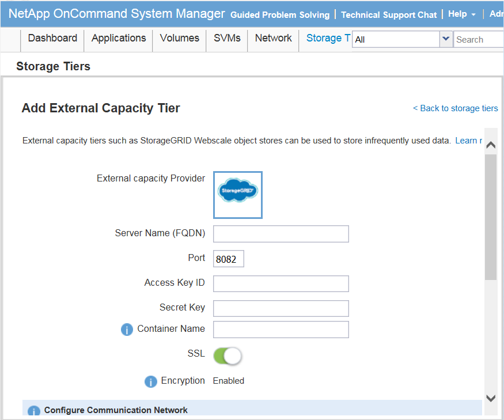
Task: Select the StorageGRID provider icon
Action: (x=238, y=195)
